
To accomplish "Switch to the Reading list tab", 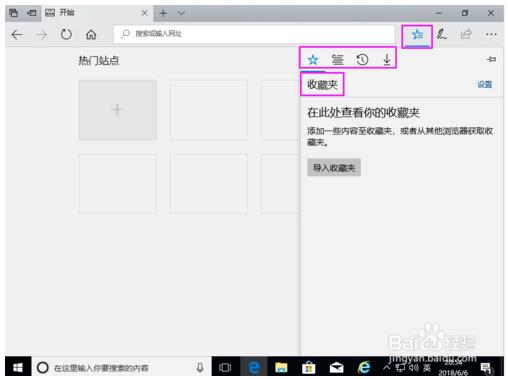I will 337,60.
